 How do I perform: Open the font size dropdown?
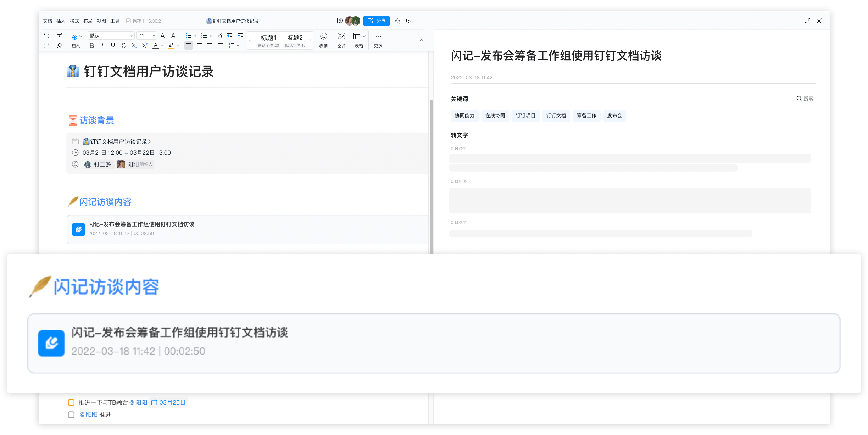[146, 35]
